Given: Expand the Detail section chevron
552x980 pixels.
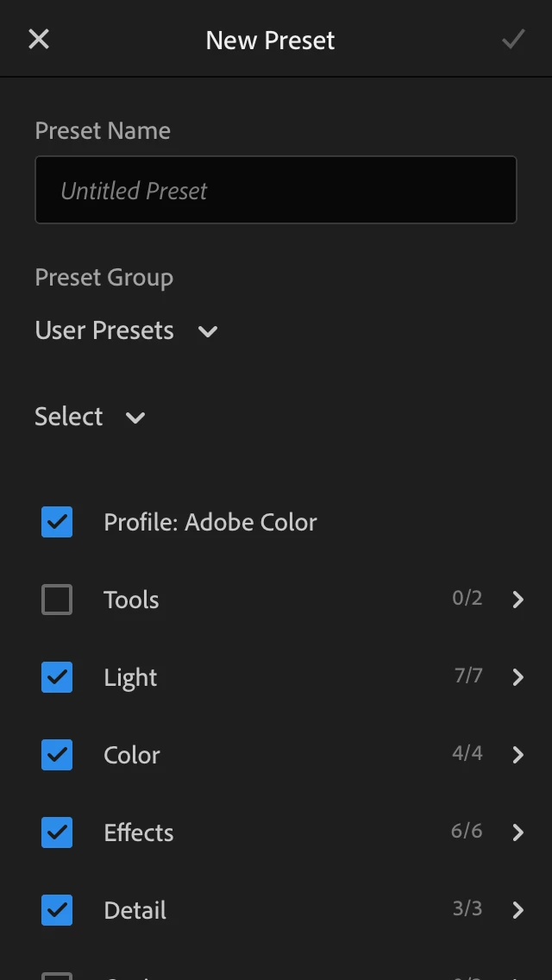Looking at the screenshot, I should coord(517,910).
